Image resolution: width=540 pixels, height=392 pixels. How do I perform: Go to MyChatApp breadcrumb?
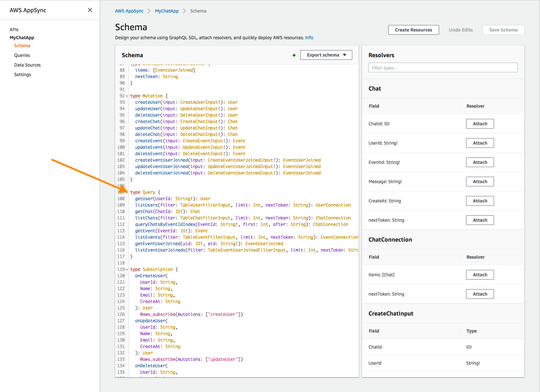[x=167, y=11]
